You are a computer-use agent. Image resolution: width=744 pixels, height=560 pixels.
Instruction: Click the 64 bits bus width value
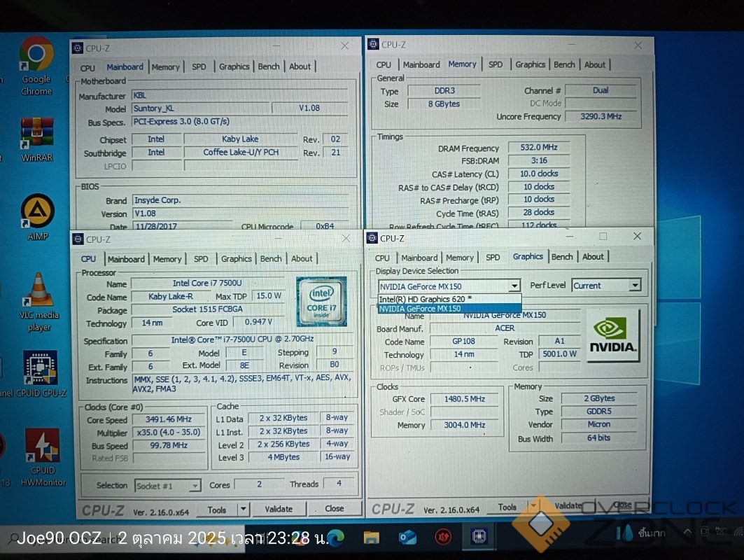pos(599,437)
